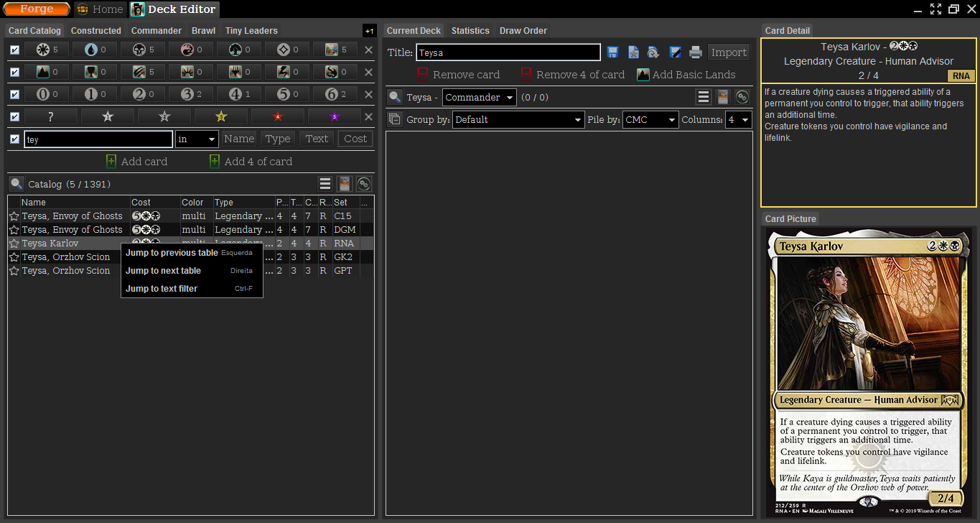Screen dimensions: 980x523
Task: Toggle the multicolor card filter
Action: (335, 50)
